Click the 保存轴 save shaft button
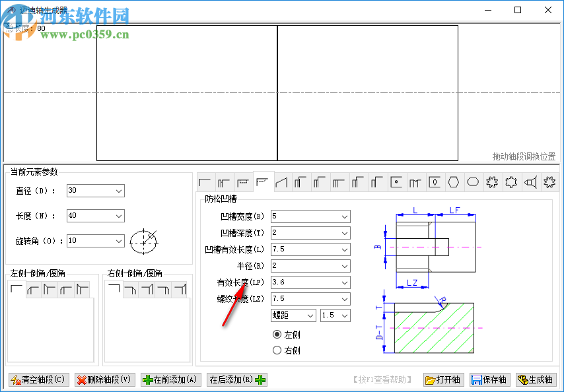 489,379
